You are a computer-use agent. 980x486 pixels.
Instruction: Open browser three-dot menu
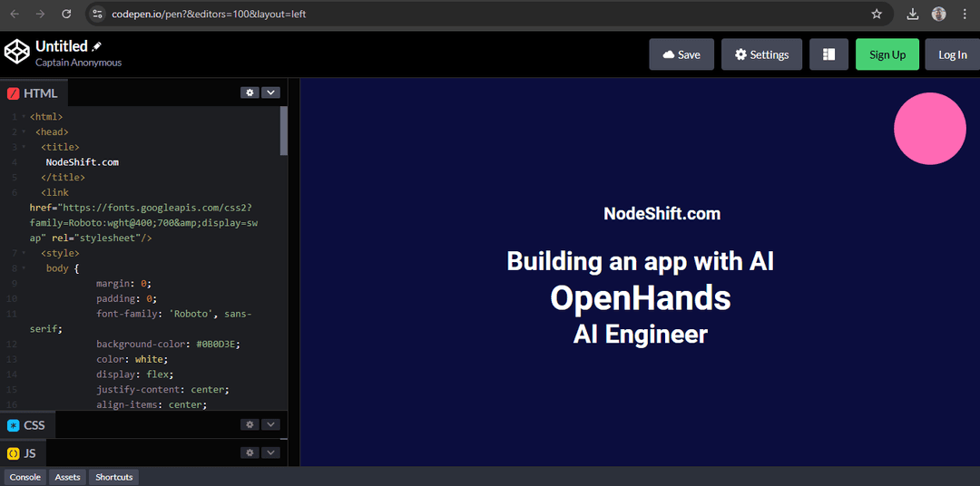[x=965, y=14]
